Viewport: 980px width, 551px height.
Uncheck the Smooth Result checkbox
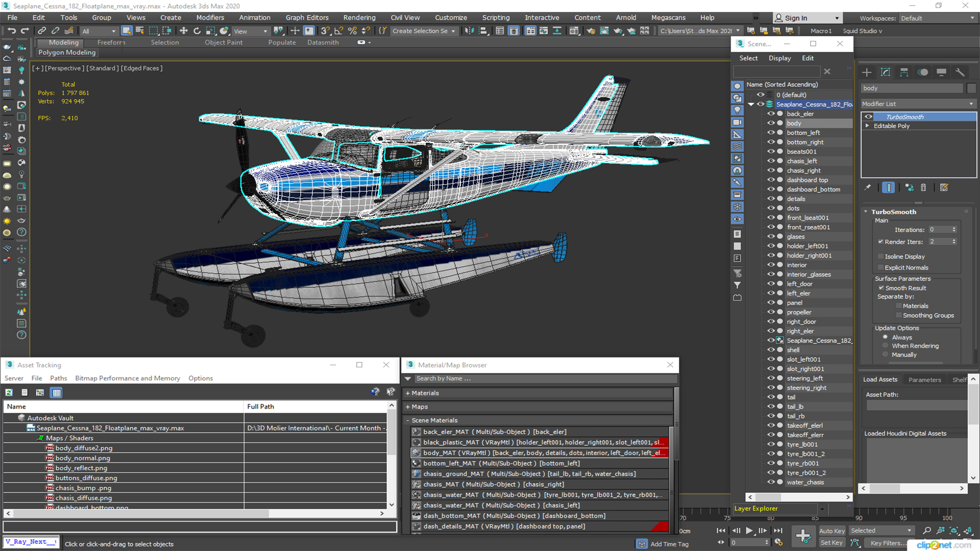coord(881,288)
